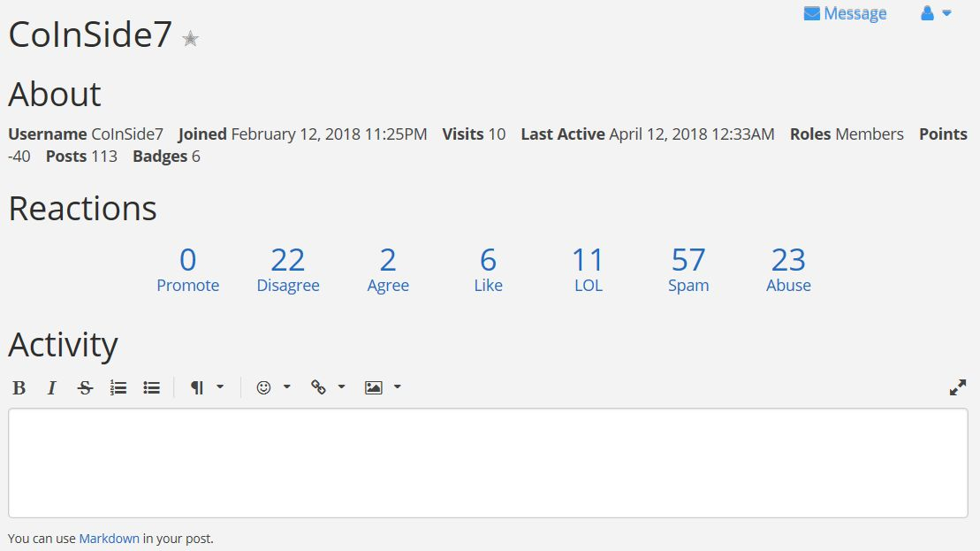Toggle italic formatting in editor toolbar
The image size is (980, 551).
52,387
